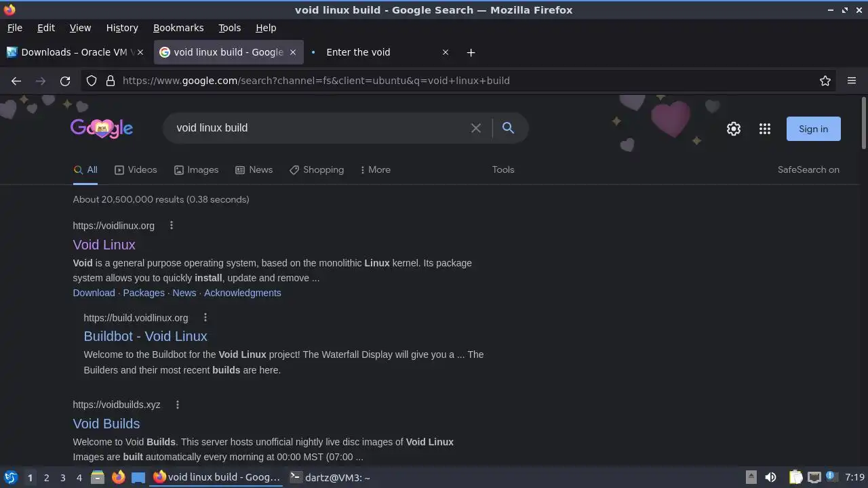Screen dimensions: 868x488
Task: Open the Void Builds result link
Action: tap(106, 424)
